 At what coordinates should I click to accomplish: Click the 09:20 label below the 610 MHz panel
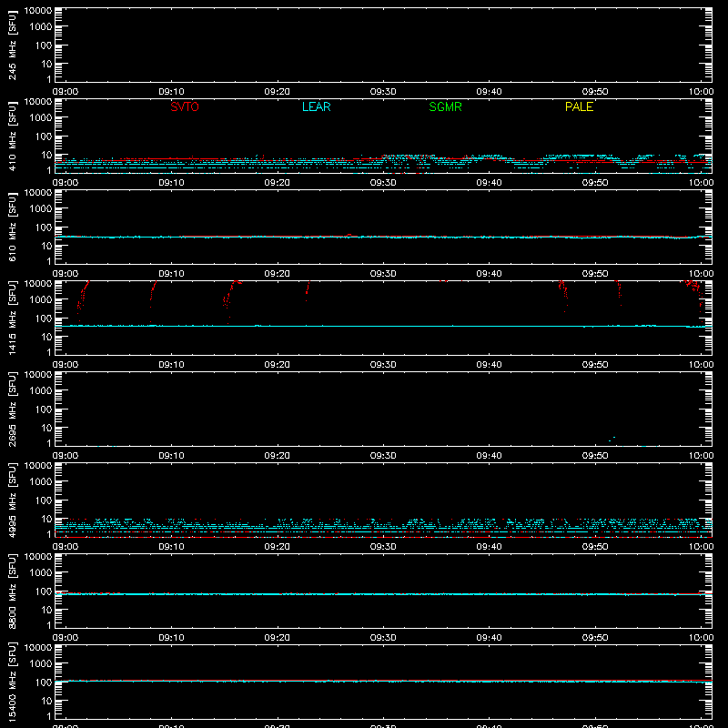click(278, 274)
